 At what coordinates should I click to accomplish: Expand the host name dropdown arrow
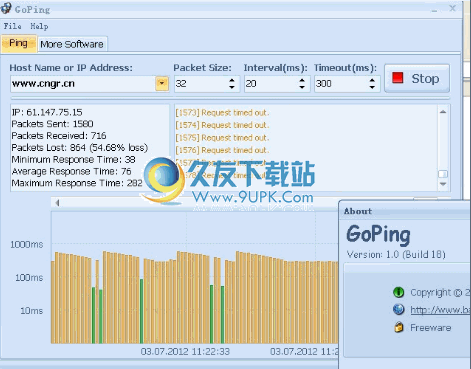[162, 84]
